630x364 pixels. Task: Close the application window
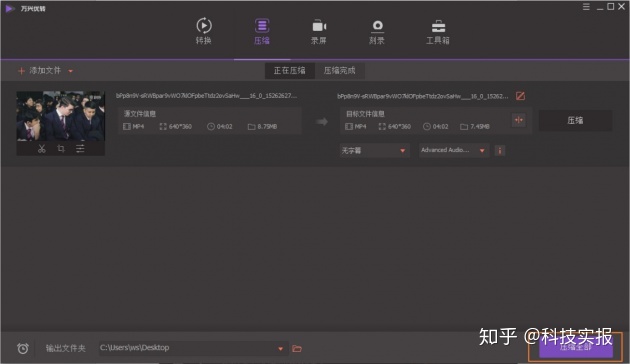point(621,6)
